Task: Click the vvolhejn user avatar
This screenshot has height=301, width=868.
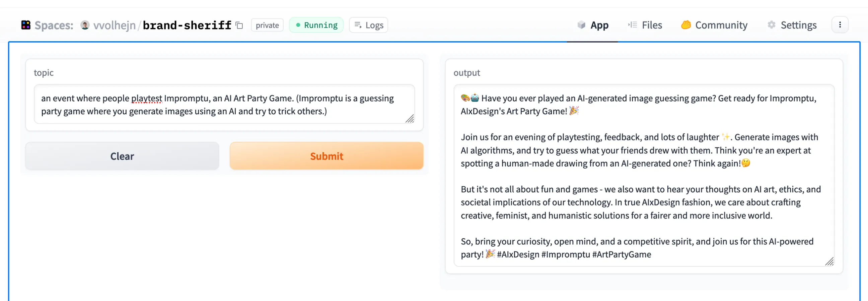Action: tap(85, 25)
